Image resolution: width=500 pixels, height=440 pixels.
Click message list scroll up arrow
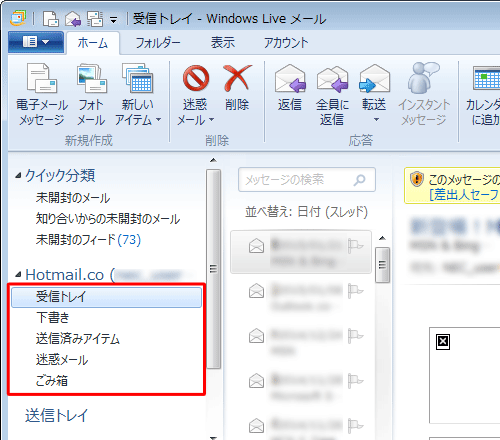[x=382, y=238]
